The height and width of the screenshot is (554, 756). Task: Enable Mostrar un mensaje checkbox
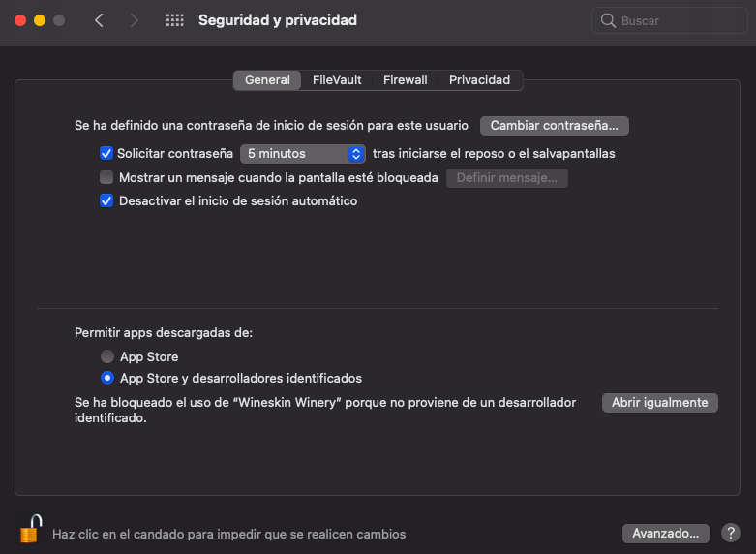tap(106, 177)
